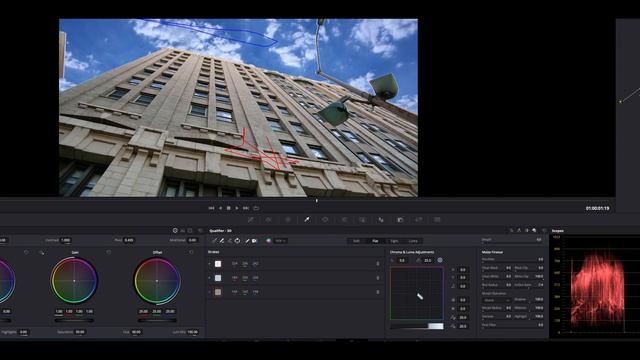This screenshot has height=360, width=640.
Task: Open the Curves palette icon
Action: (x=251, y=220)
